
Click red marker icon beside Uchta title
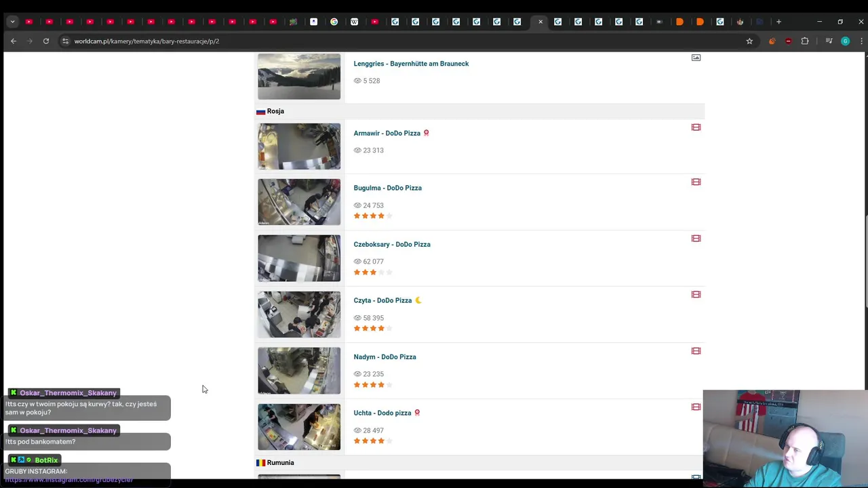tap(417, 412)
